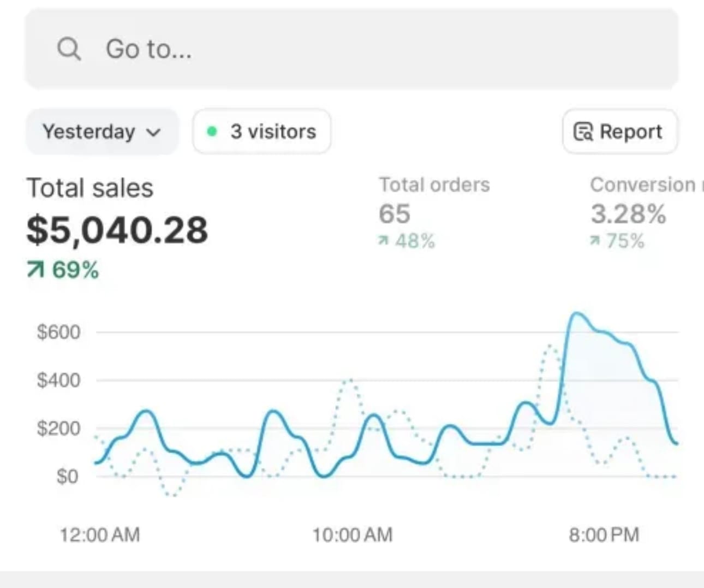Click the Report document icon
The height and width of the screenshot is (588, 704).
[583, 132]
